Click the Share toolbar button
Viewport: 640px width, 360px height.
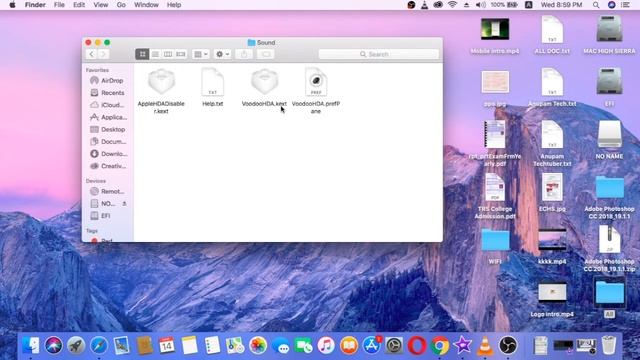tap(244, 54)
